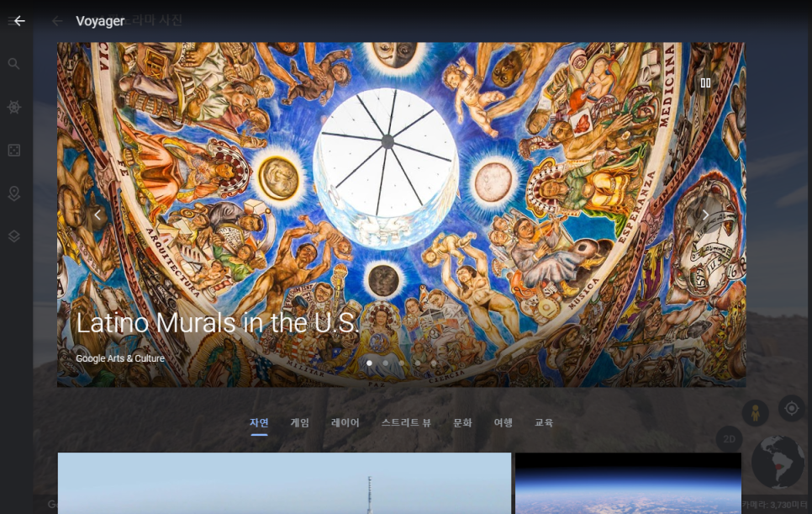The height and width of the screenshot is (514, 812).
Task: Open search from the sidebar magnifier
Action: pyautogui.click(x=14, y=64)
